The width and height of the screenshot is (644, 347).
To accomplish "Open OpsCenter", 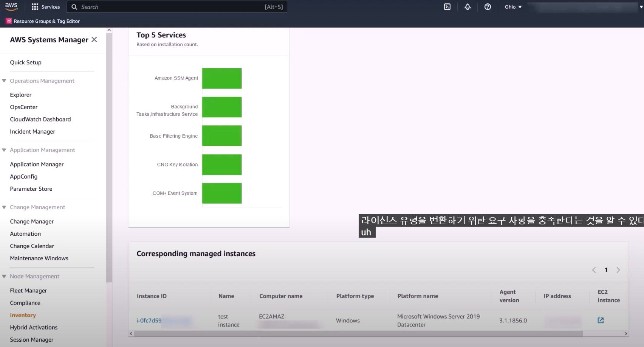I will pyautogui.click(x=24, y=107).
